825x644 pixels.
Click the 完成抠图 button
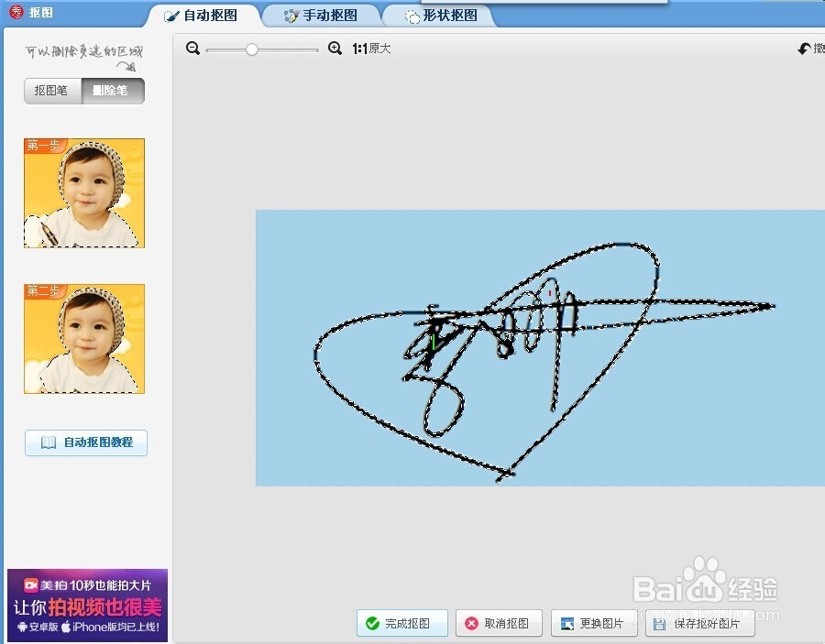tap(402, 623)
